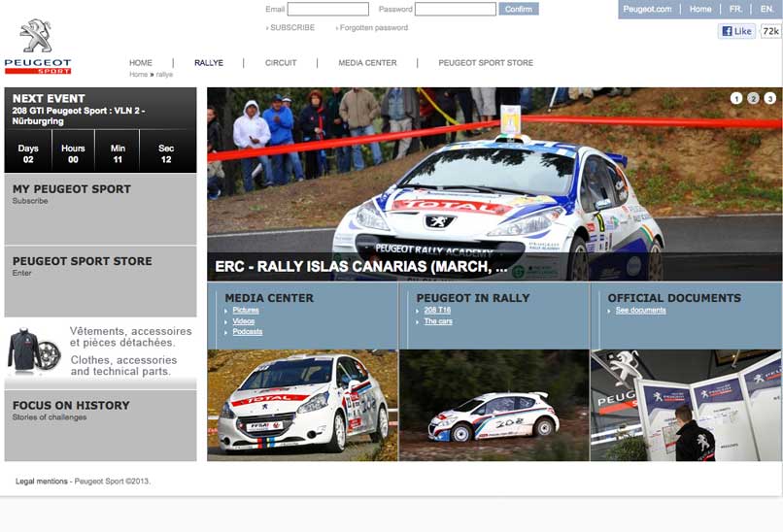Open the 208 T16 link

[437, 311]
